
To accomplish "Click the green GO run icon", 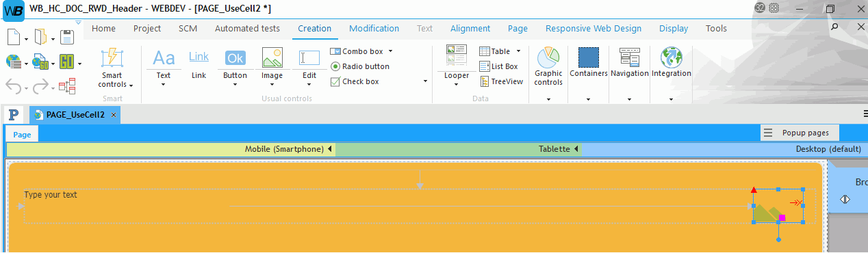I will click(x=66, y=62).
